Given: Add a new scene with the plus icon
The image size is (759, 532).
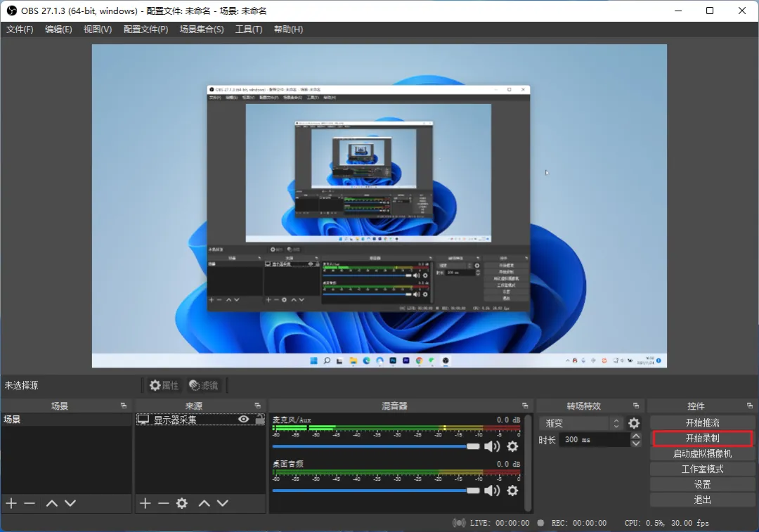Looking at the screenshot, I should [11, 503].
